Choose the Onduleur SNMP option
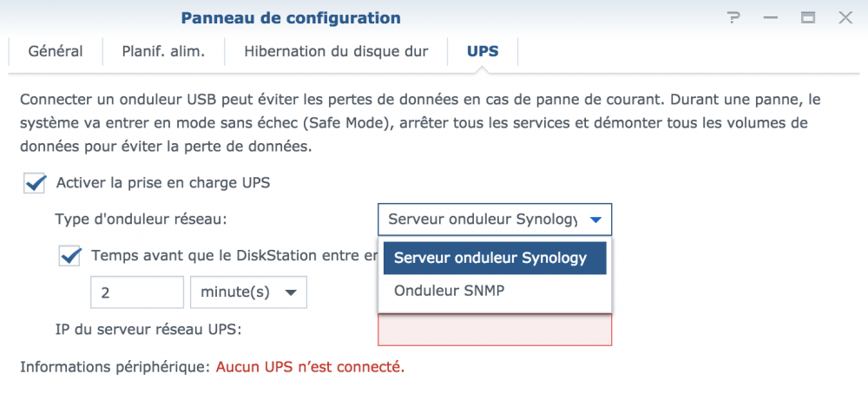This screenshot has width=868, height=413. coord(449,292)
